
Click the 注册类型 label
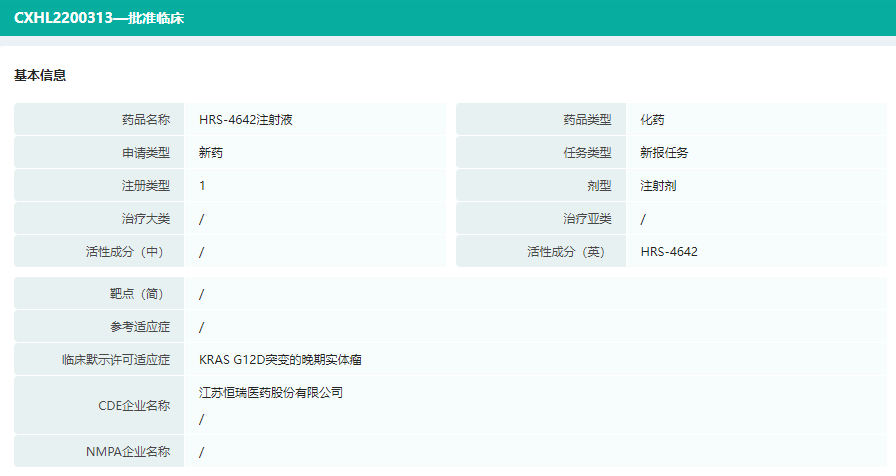coord(146,186)
